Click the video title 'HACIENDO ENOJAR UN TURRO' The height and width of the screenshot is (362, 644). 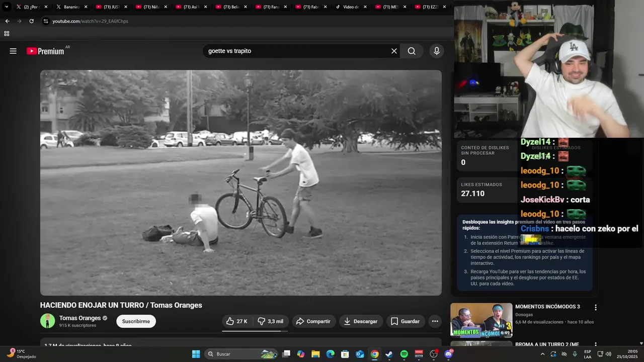[121, 305]
